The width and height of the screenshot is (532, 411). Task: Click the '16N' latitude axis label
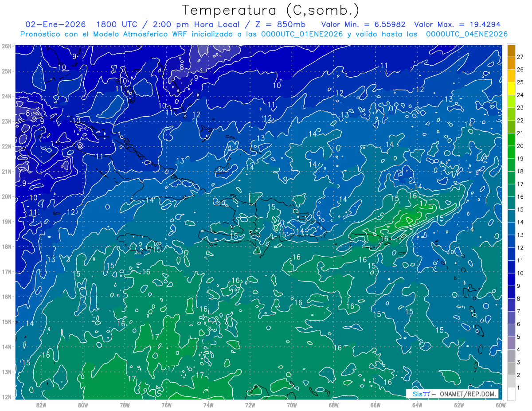pos(7,297)
